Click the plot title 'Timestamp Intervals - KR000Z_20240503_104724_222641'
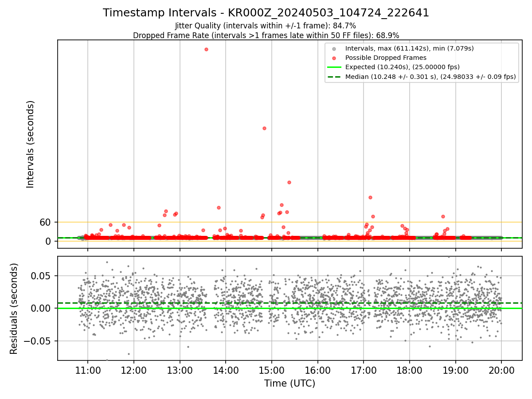This screenshot has height=399, width=532. [x=266, y=13]
